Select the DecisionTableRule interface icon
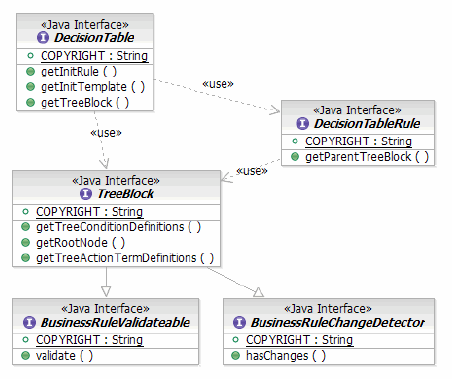This screenshot has width=452, height=379. pos(302,123)
